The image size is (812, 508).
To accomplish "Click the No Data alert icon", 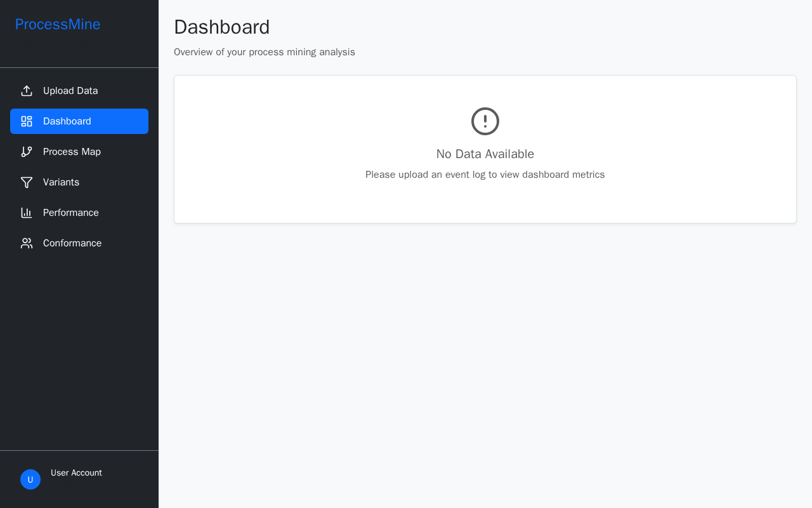I will click(x=485, y=121).
